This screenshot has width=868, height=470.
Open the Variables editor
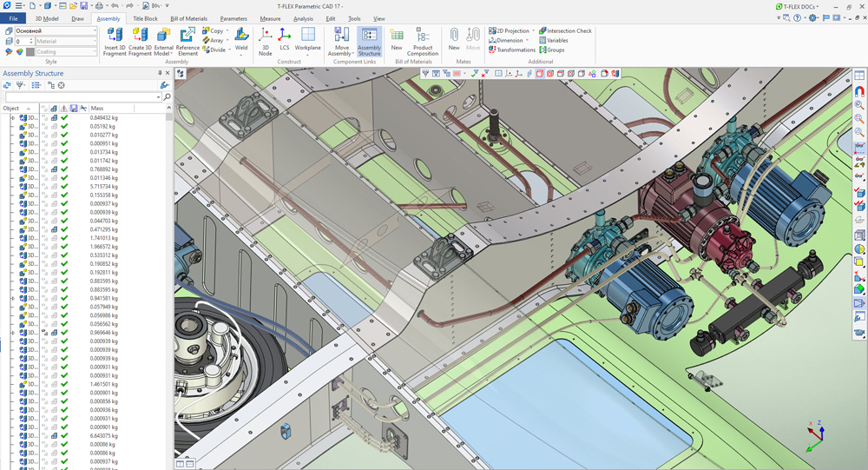[x=554, y=41]
